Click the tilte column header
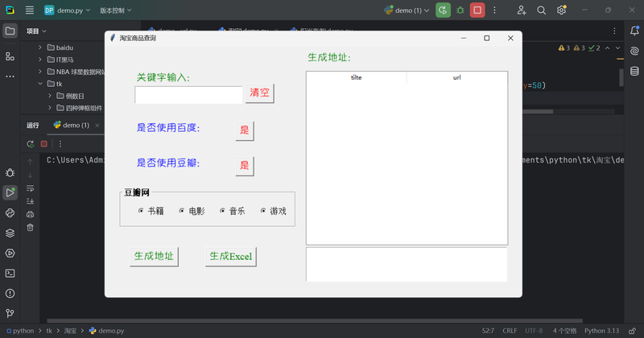 pyautogui.click(x=357, y=77)
